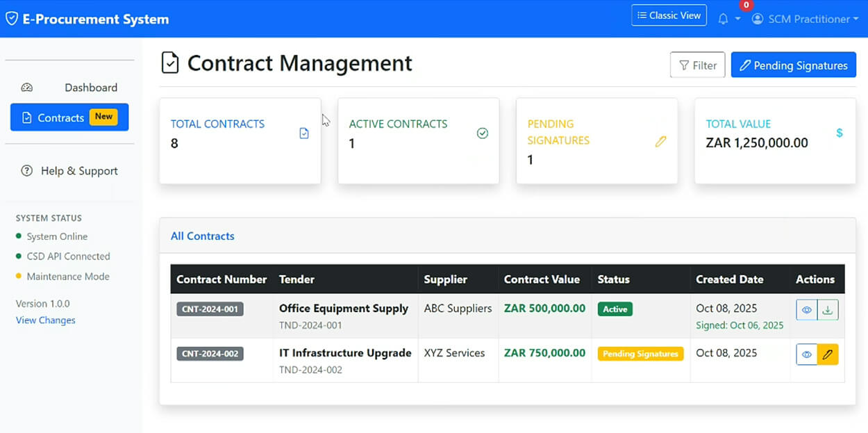Click the Total Value dollar icon
This screenshot has width=868, height=433.
tap(840, 133)
